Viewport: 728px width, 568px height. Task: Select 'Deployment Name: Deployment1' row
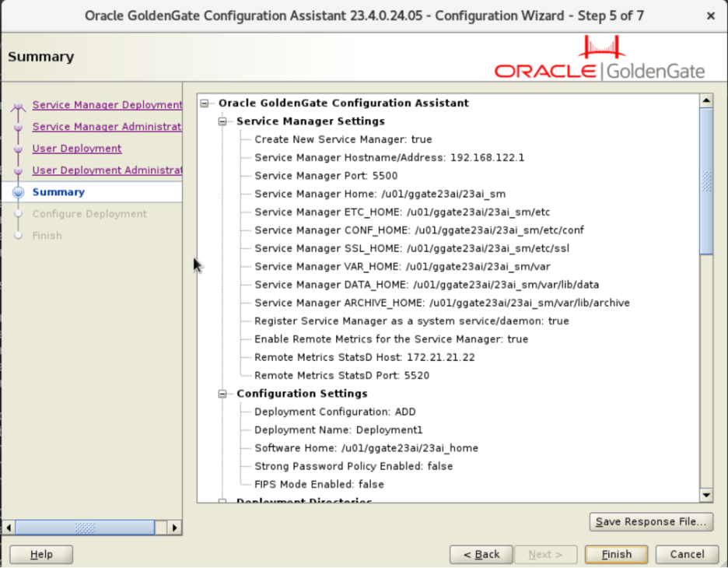pyautogui.click(x=338, y=430)
